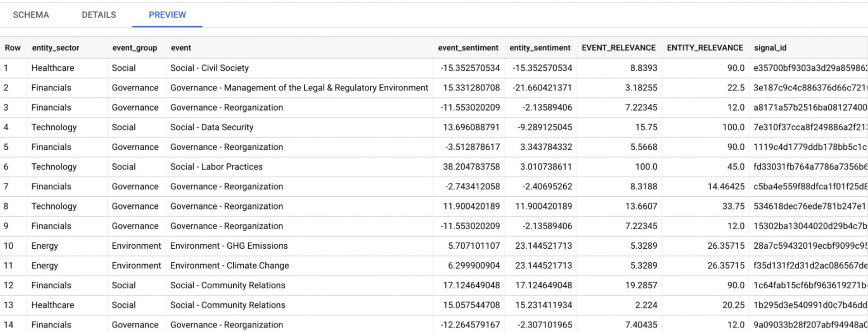Screen dimensions: 868x332
Task: Select the EVENT_RELEVANCE column header
Action: [x=618, y=48]
